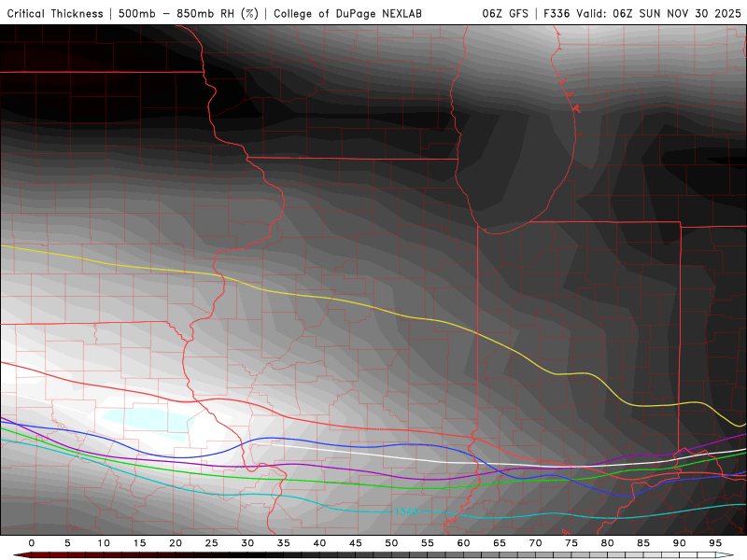Click the "40" scale label
The width and height of the screenshot is (747, 560).
pos(319,543)
